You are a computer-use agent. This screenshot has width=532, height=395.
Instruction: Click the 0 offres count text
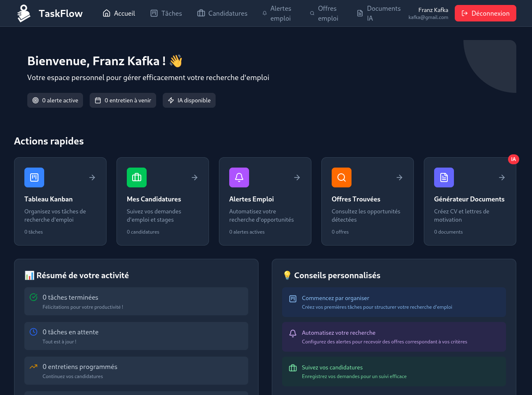[x=340, y=232]
